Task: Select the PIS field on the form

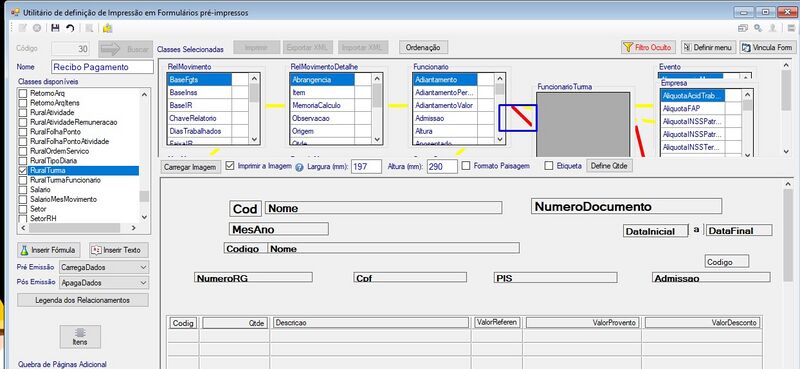Action: 556,278
